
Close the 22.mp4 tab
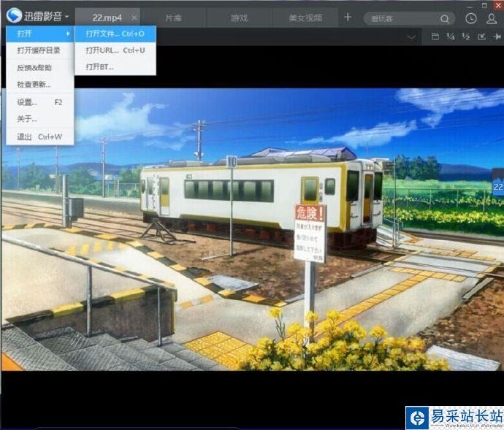(134, 18)
